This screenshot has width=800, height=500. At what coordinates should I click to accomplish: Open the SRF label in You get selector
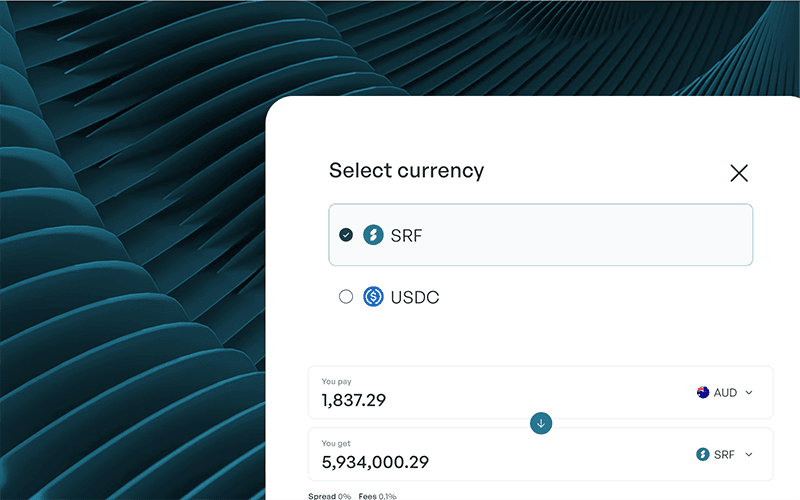(x=724, y=454)
